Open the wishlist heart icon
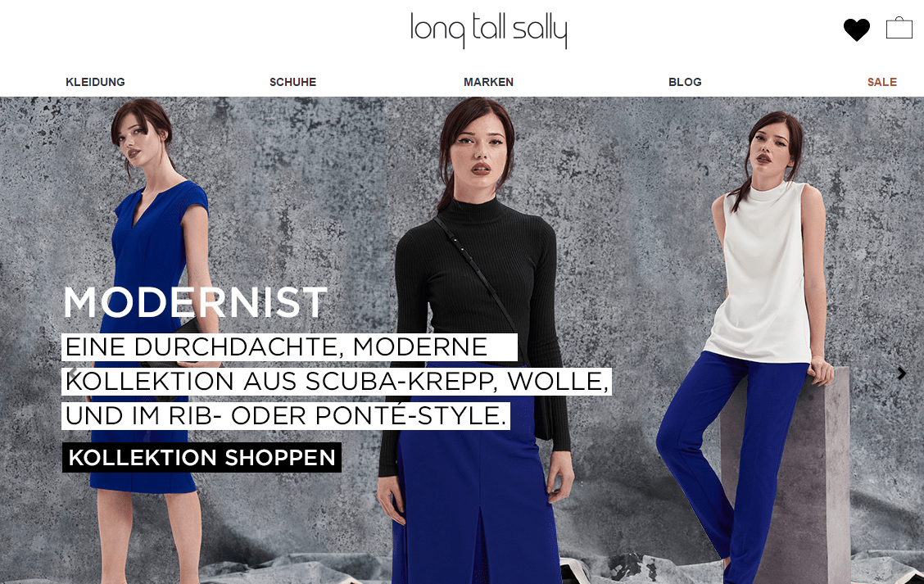The width and height of the screenshot is (924, 584). (856, 29)
